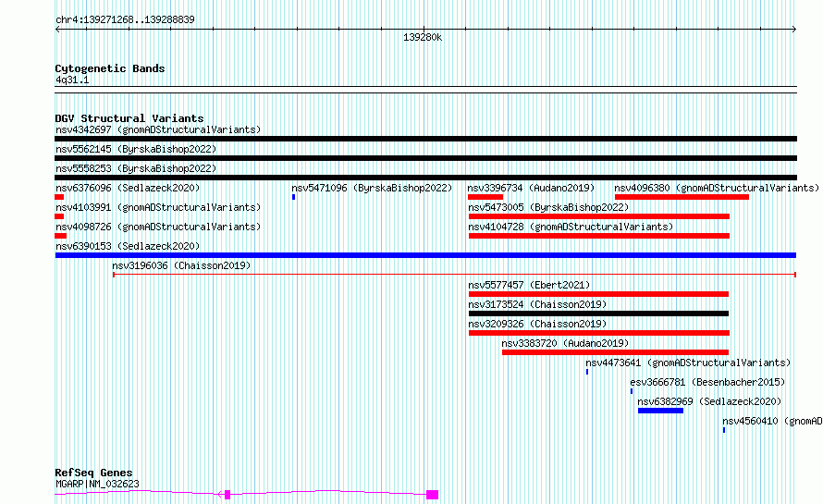Image resolution: width=823 pixels, height=504 pixels.
Task: Click the DGV Structural Variants track title
Action: click(129, 118)
